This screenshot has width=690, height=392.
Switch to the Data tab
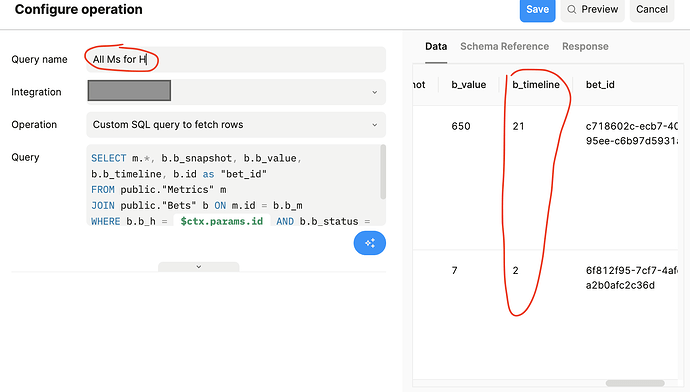pyautogui.click(x=436, y=47)
